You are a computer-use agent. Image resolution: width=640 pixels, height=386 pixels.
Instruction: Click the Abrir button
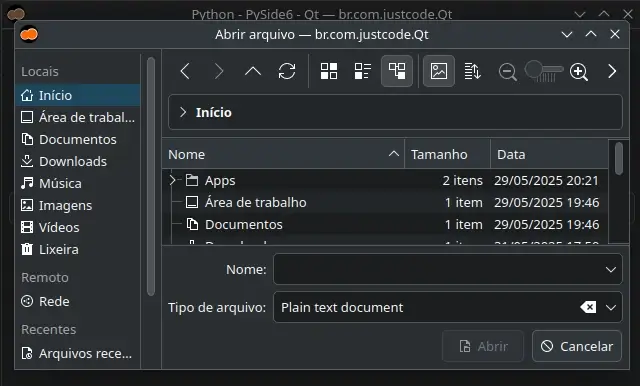pos(483,346)
